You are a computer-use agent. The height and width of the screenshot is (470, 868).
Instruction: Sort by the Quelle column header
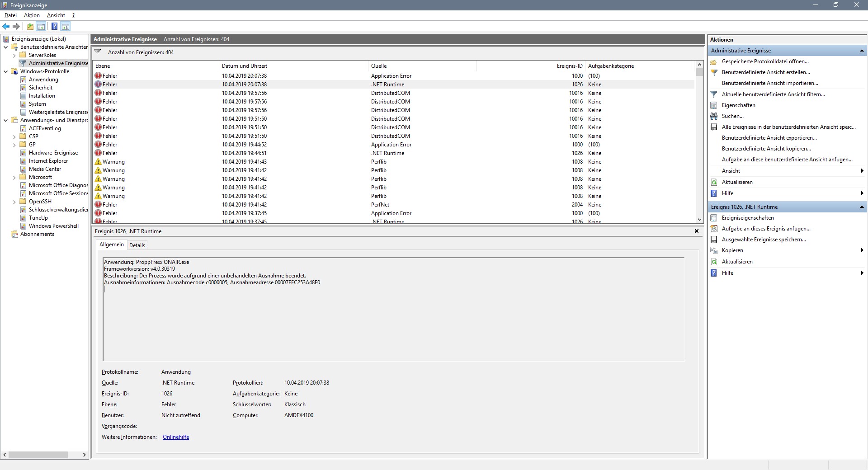pos(422,66)
